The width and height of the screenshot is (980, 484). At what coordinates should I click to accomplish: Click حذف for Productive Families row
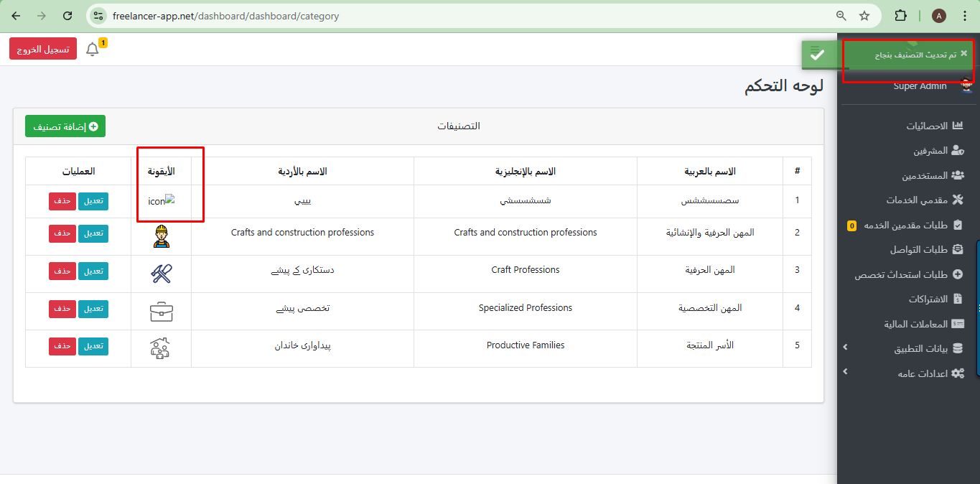click(x=62, y=346)
